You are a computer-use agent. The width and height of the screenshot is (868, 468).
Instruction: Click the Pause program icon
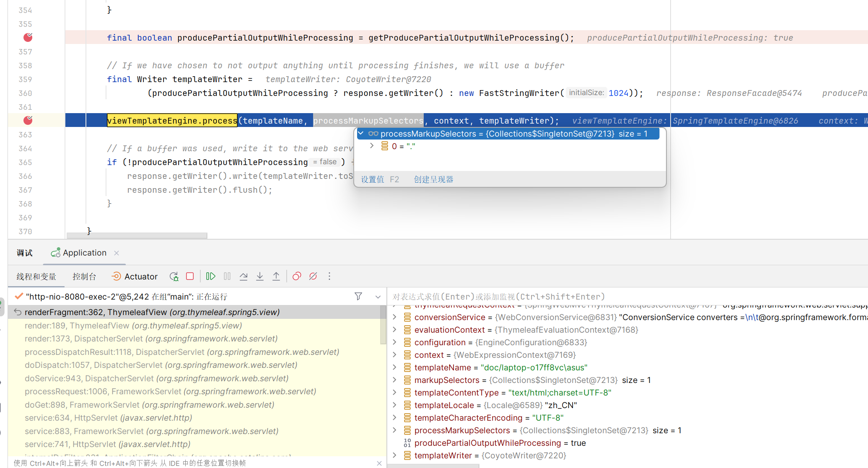[227, 277]
